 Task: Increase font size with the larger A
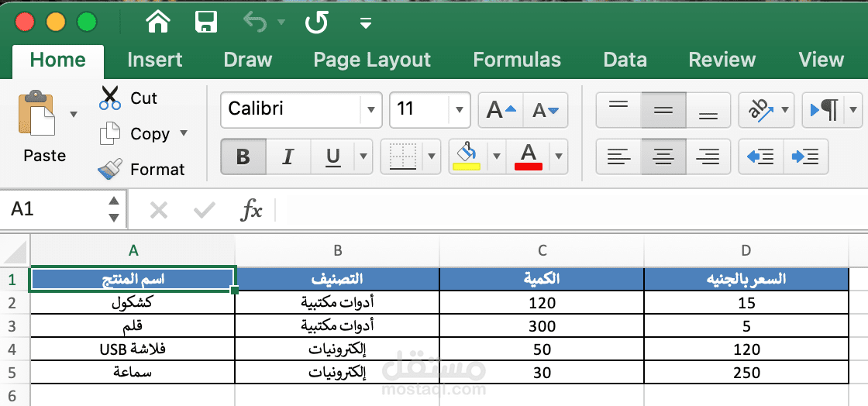click(x=501, y=110)
